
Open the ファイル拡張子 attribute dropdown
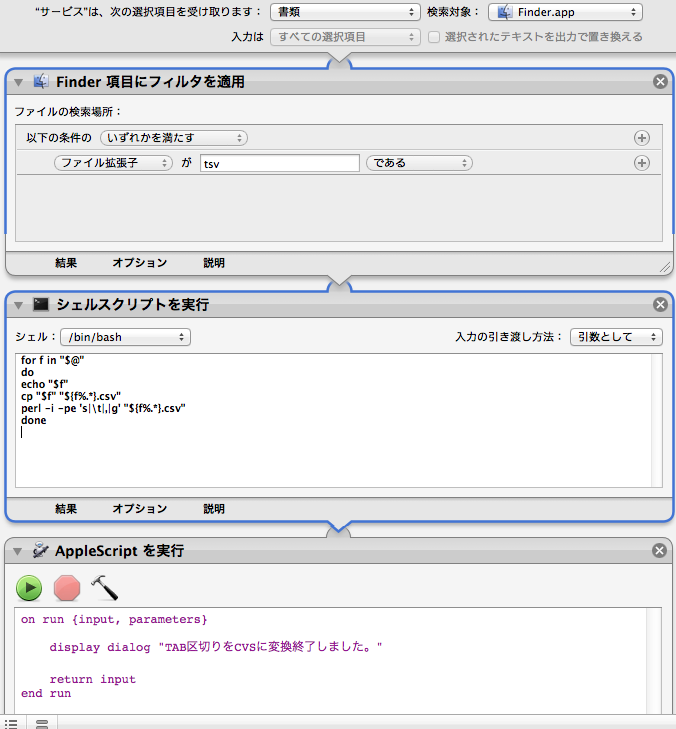coord(113,163)
